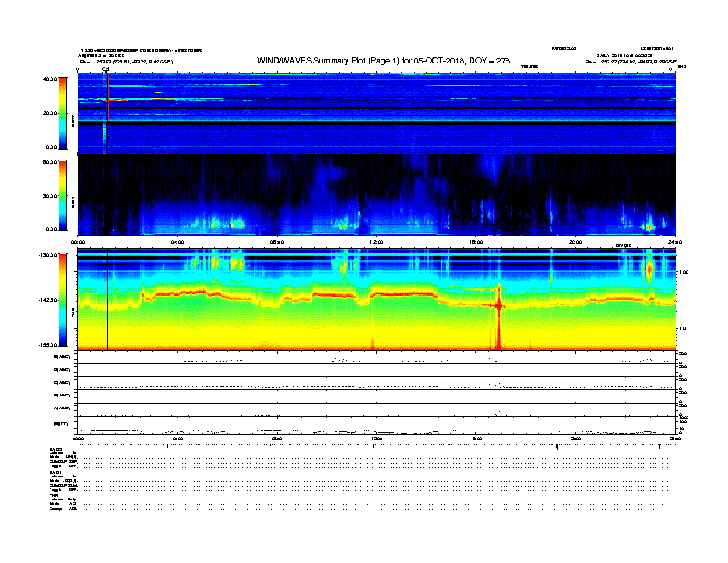728x563 pixels.
Task: Click the 12:00 tick under the line plots
Action: 377,439
